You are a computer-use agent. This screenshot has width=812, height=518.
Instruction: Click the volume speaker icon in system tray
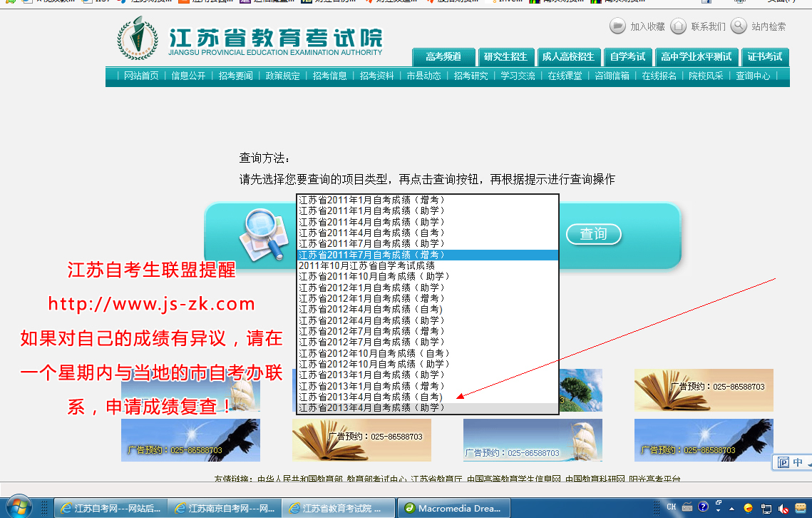pos(783,508)
